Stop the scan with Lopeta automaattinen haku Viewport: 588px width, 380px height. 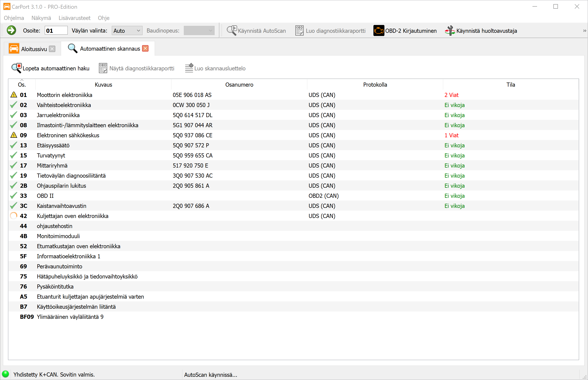(50, 68)
